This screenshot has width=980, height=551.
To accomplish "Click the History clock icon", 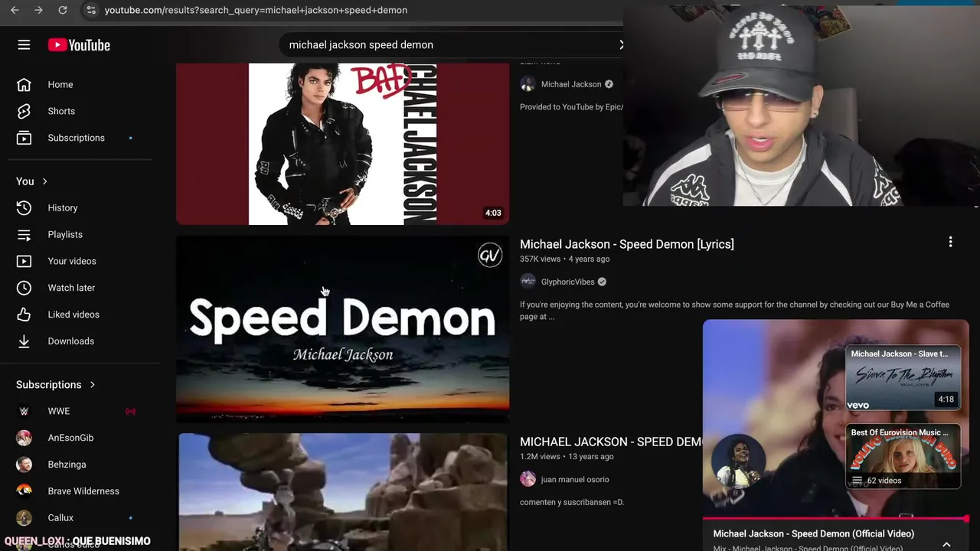I will click(24, 207).
